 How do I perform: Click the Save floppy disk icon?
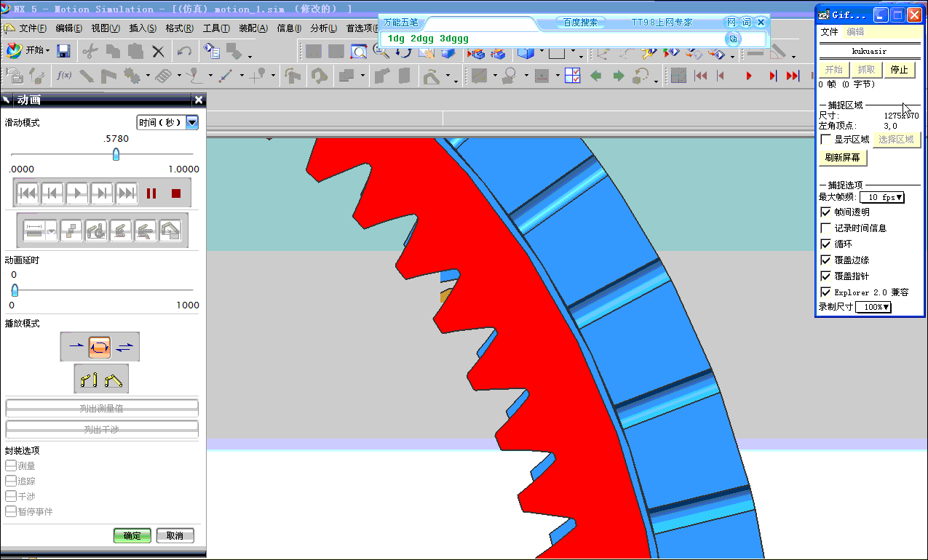click(63, 51)
